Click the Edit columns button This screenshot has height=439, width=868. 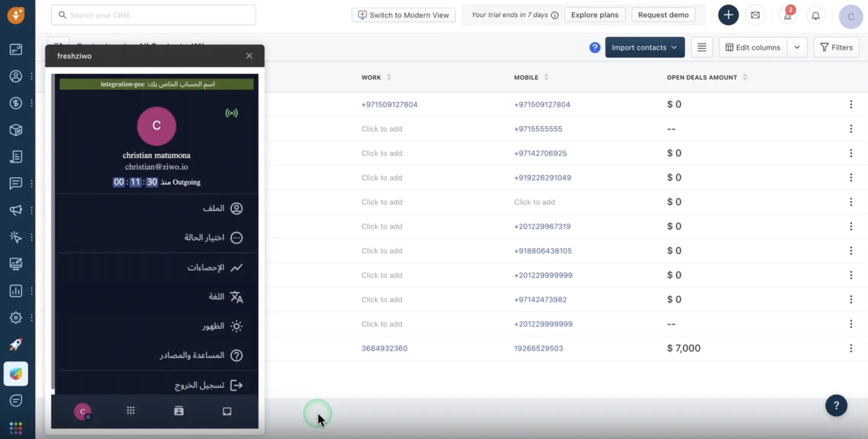click(x=753, y=47)
